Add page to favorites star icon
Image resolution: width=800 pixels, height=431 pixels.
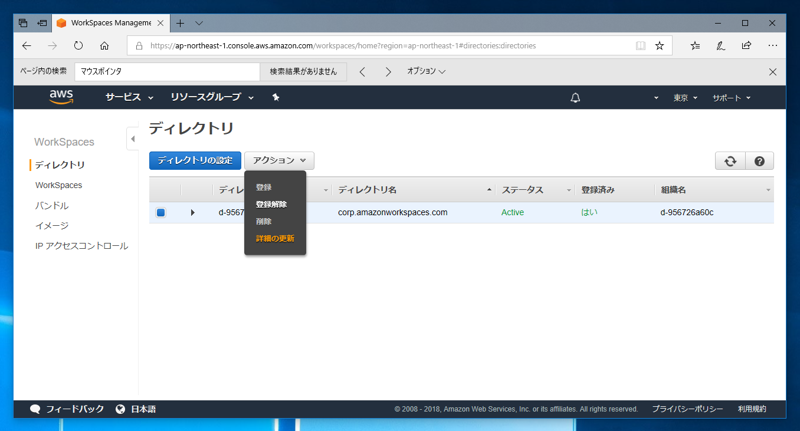click(x=660, y=46)
